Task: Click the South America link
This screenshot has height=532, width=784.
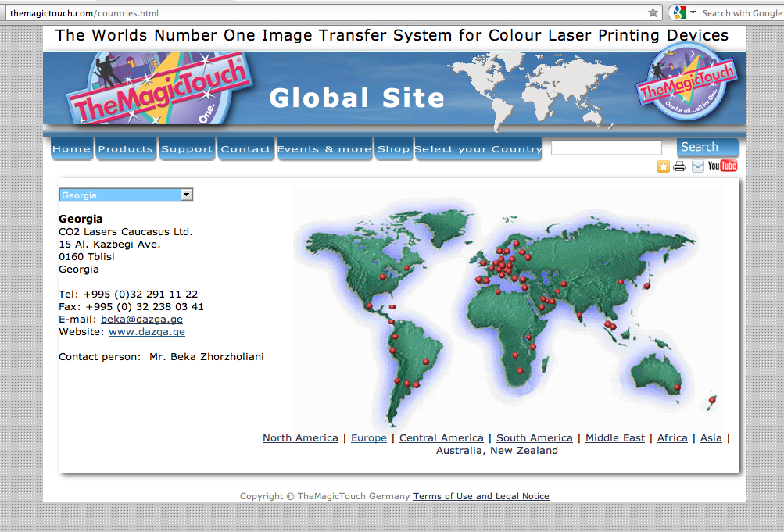Action: (x=535, y=438)
